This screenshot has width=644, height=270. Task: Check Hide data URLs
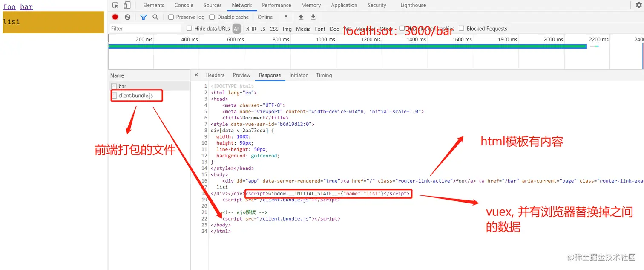click(x=189, y=29)
